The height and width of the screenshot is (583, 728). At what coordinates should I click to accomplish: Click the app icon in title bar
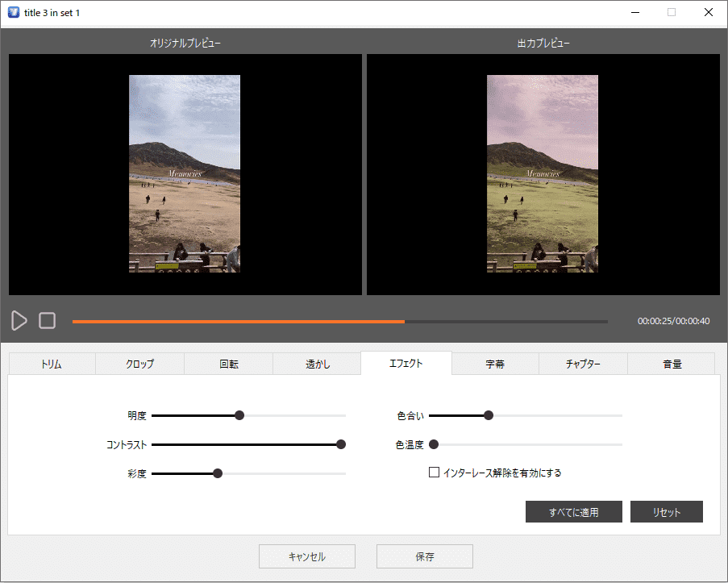pyautogui.click(x=13, y=12)
